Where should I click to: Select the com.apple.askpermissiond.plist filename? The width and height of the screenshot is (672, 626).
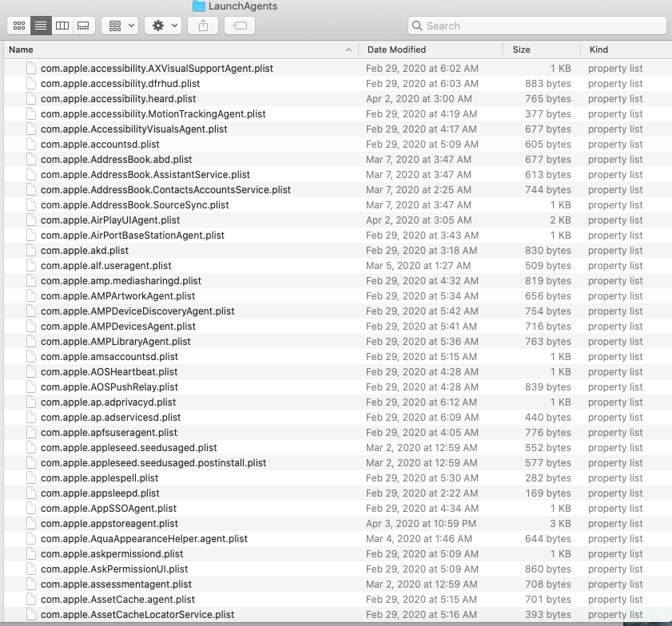click(x=112, y=554)
